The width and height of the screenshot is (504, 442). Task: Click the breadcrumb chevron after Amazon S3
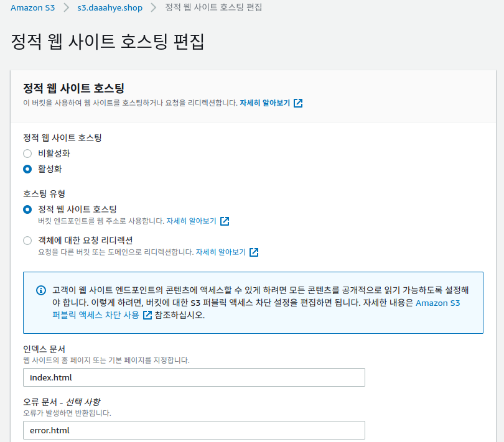66,7
